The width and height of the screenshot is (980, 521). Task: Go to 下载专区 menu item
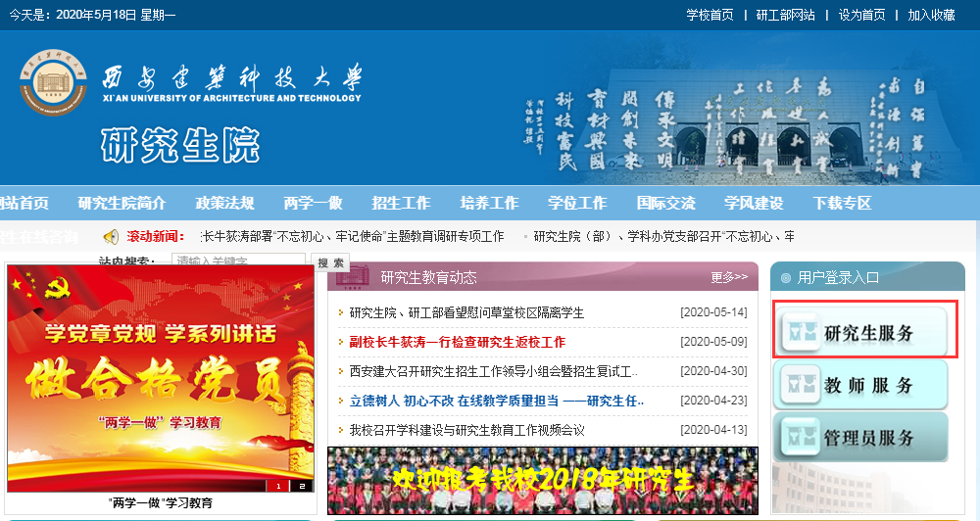pyautogui.click(x=842, y=203)
